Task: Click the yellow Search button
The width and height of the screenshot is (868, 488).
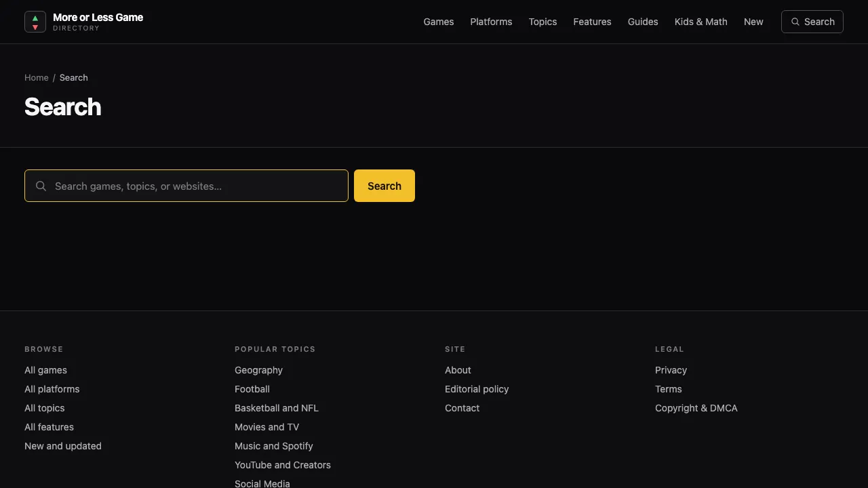Action: click(x=384, y=186)
